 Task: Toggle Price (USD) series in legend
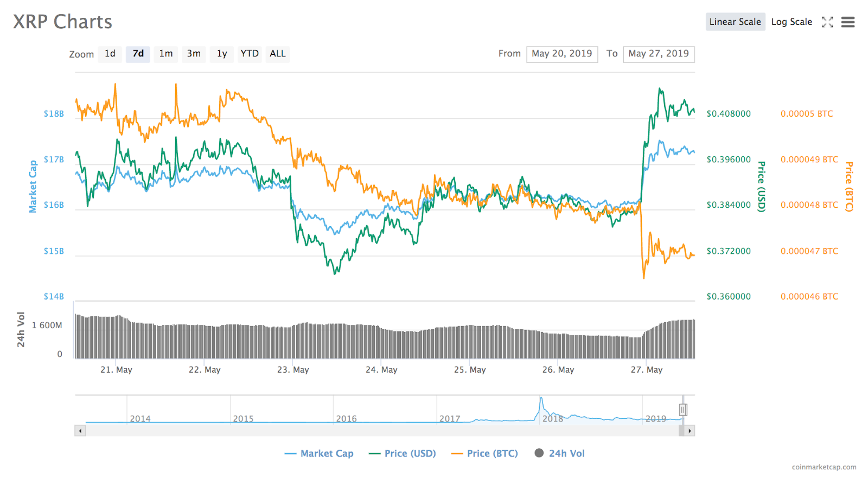pos(402,454)
